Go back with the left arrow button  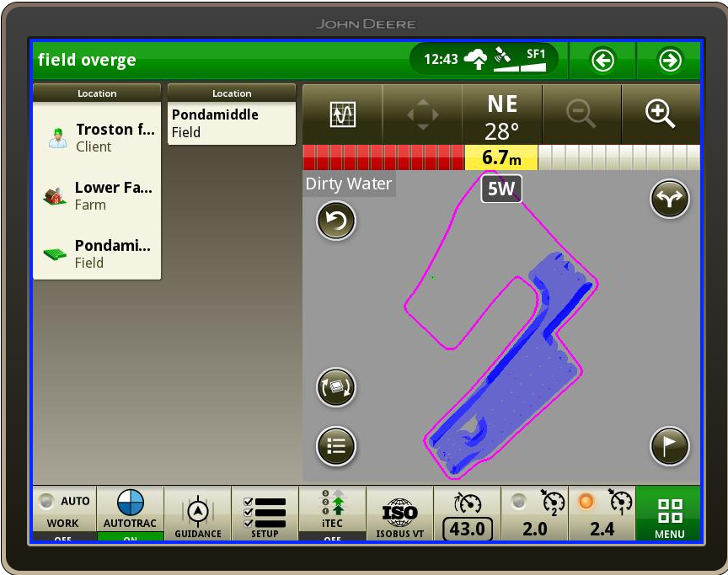602,61
